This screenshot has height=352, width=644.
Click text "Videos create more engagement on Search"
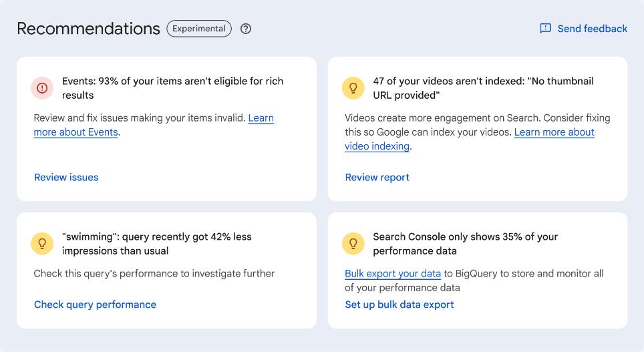(x=443, y=118)
